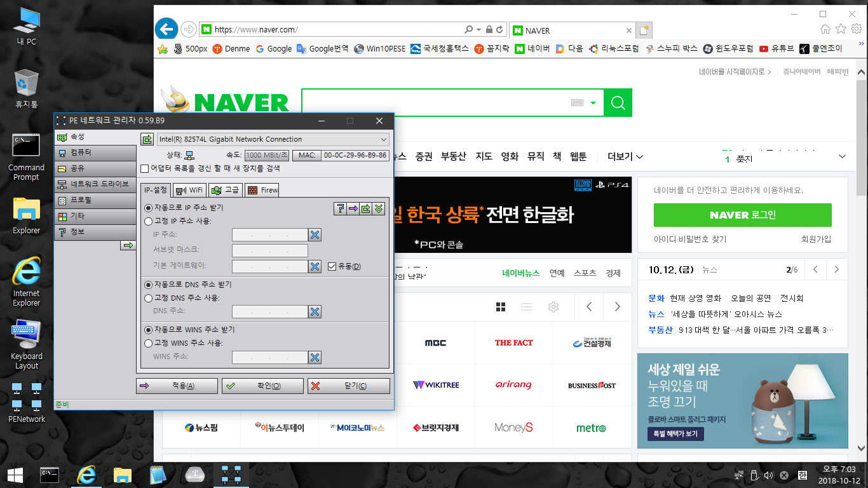Viewport: 868px width, 488px height.
Task: Expand the Naver trending keyword chevron
Action: [x=842, y=156]
